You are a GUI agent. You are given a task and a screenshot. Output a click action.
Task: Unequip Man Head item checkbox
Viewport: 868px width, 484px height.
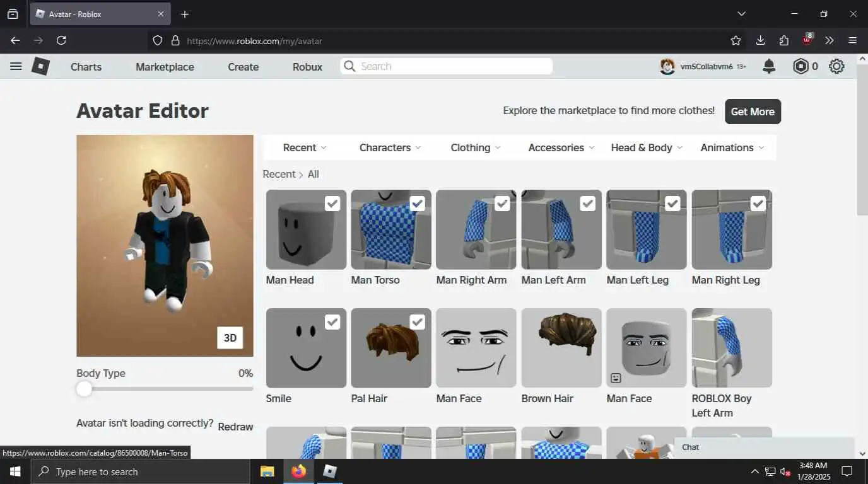coord(332,204)
